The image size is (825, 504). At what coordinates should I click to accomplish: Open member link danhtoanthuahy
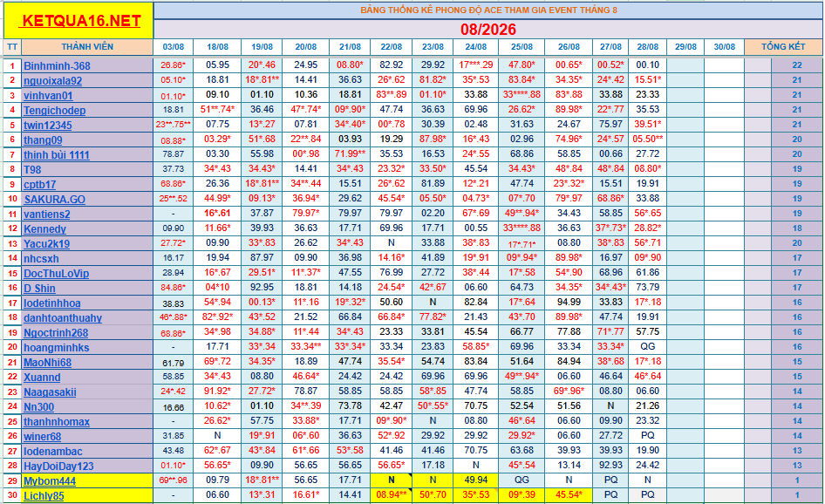pyautogui.click(x=63, y=317)
